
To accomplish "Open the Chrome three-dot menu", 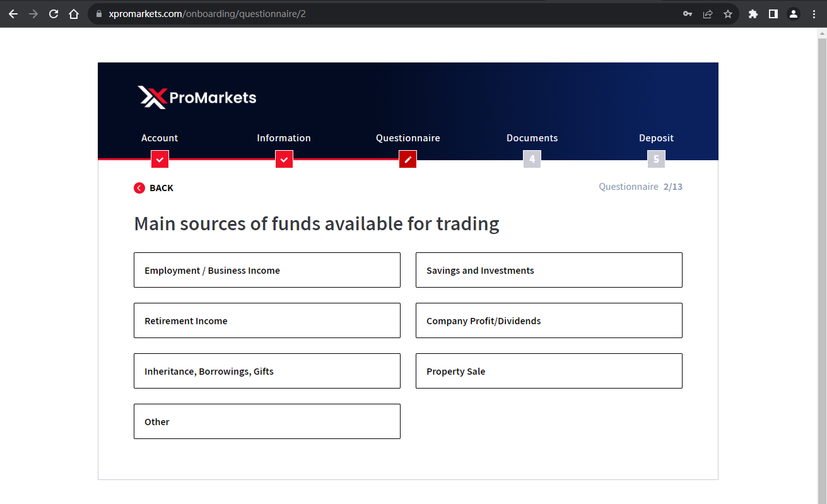I will pos(814,14).
